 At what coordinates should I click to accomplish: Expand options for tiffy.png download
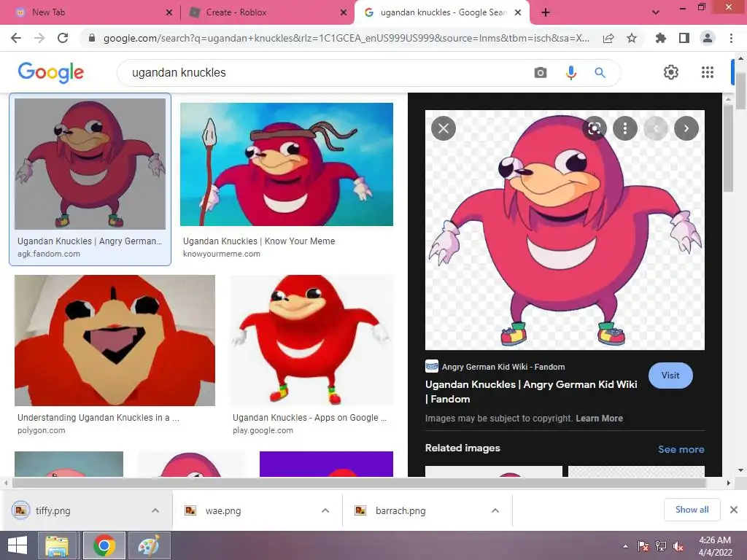[155, 510]
